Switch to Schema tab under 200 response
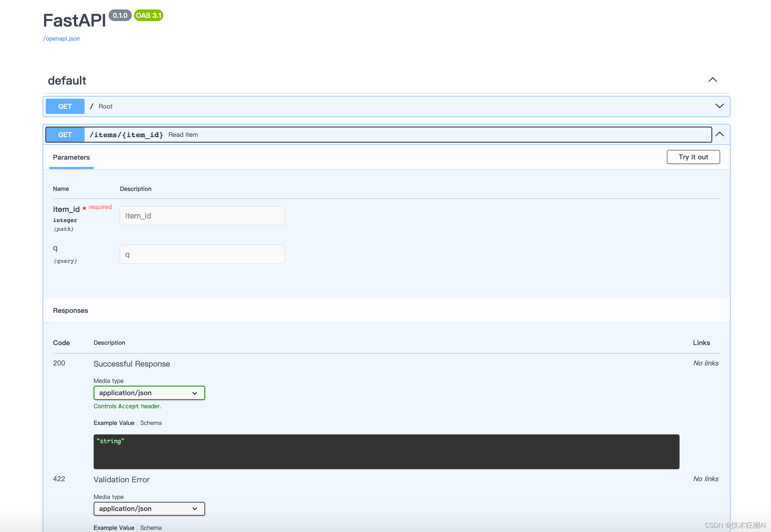 pyautogui.click(x=151, y=423)
